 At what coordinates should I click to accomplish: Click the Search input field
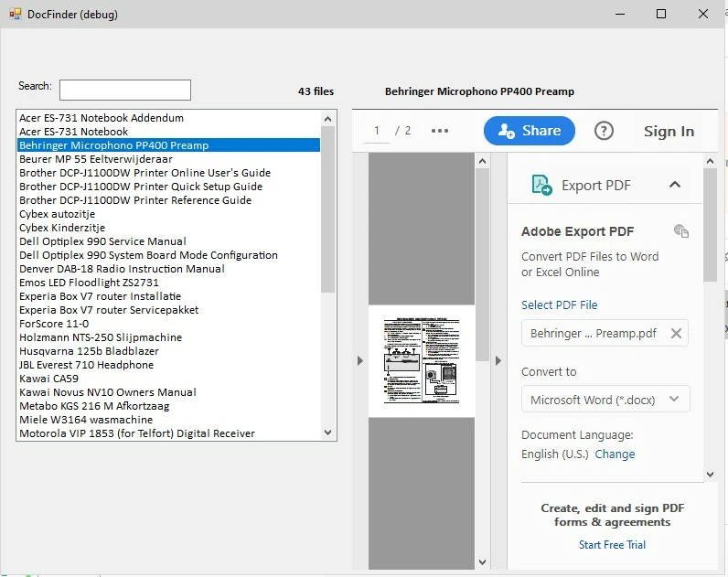pyautogui.click(x=125, y=90)
